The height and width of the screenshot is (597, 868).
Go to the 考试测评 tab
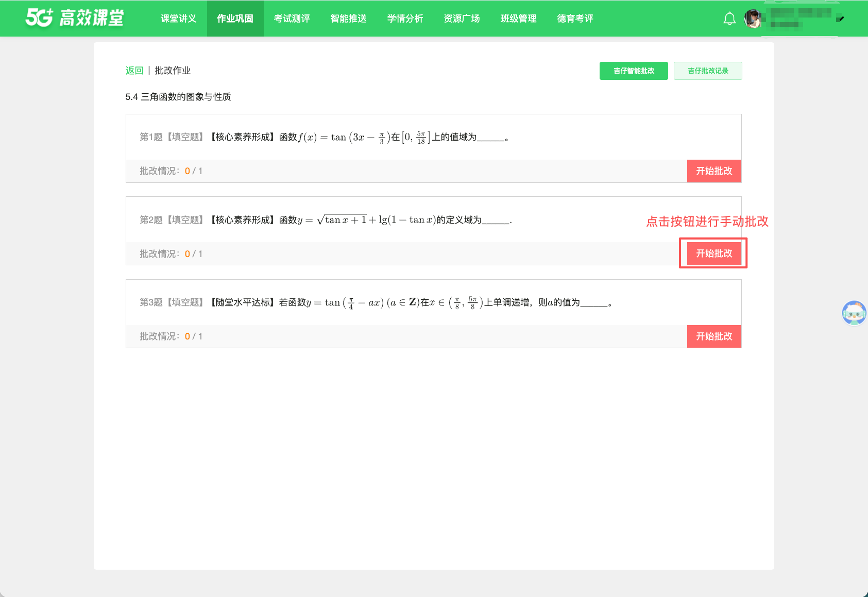[x=292, y=19]
